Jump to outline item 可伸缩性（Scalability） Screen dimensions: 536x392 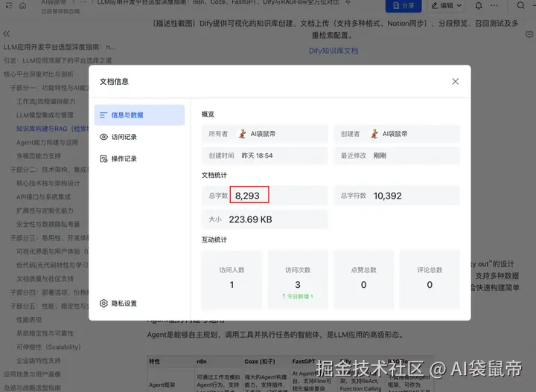point(48,347)
